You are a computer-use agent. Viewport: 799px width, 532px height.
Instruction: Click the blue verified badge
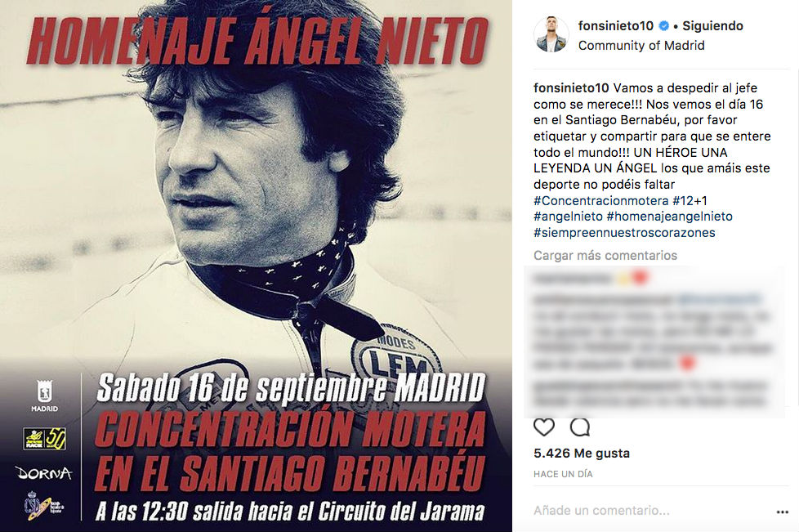664,25
